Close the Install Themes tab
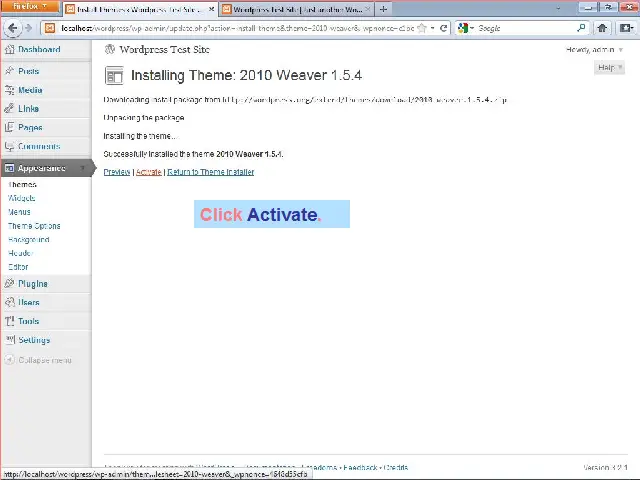This screenshot has width=640, height=480. point(211,9)
